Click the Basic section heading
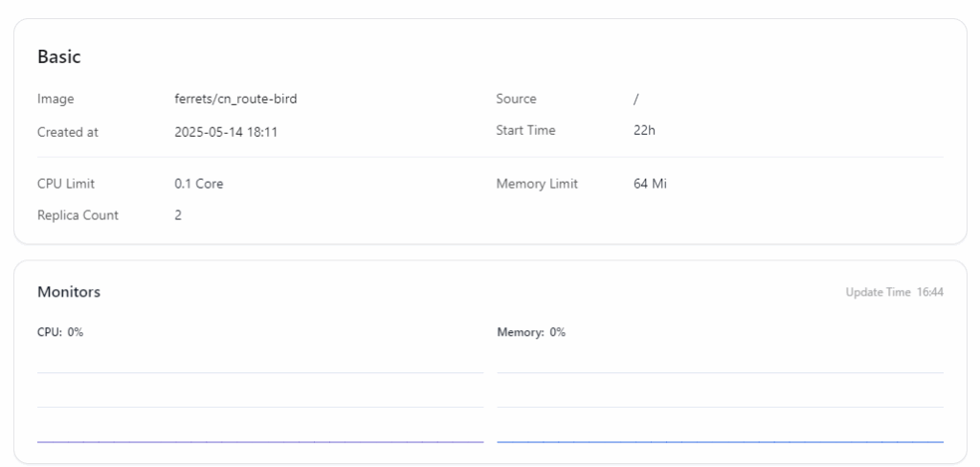The width and height of the screenshot is (980, 467). pos(59,56)
